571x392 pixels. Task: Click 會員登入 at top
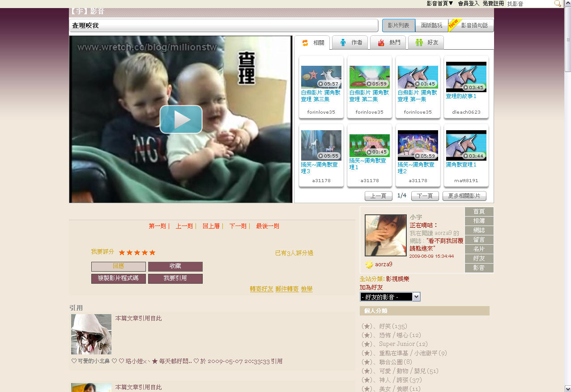[x=469, y=3]
